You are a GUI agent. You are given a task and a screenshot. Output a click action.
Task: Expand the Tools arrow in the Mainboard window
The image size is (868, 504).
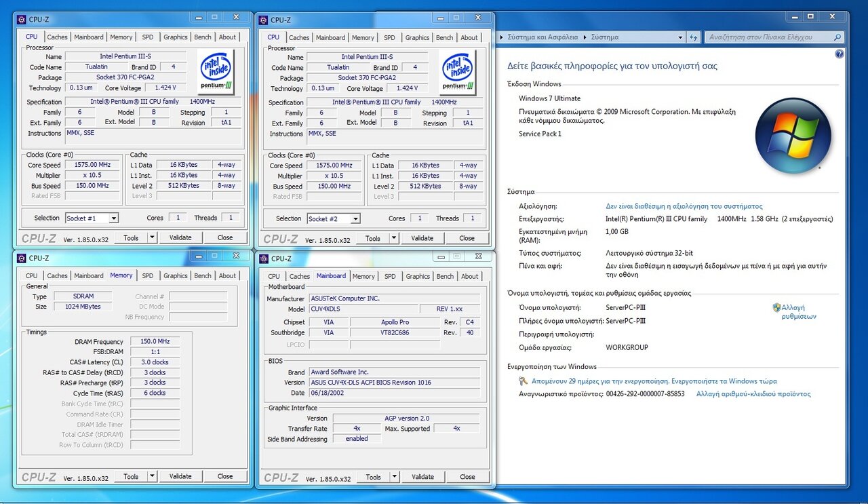[x=394, y=477]
